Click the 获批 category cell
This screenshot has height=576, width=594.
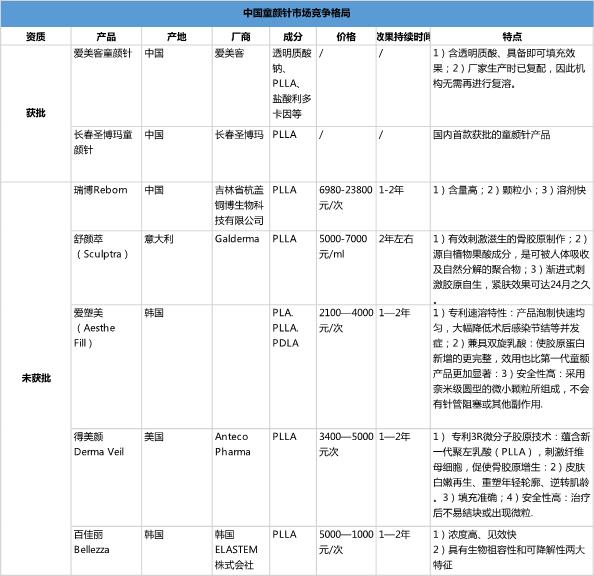[36, 113]
